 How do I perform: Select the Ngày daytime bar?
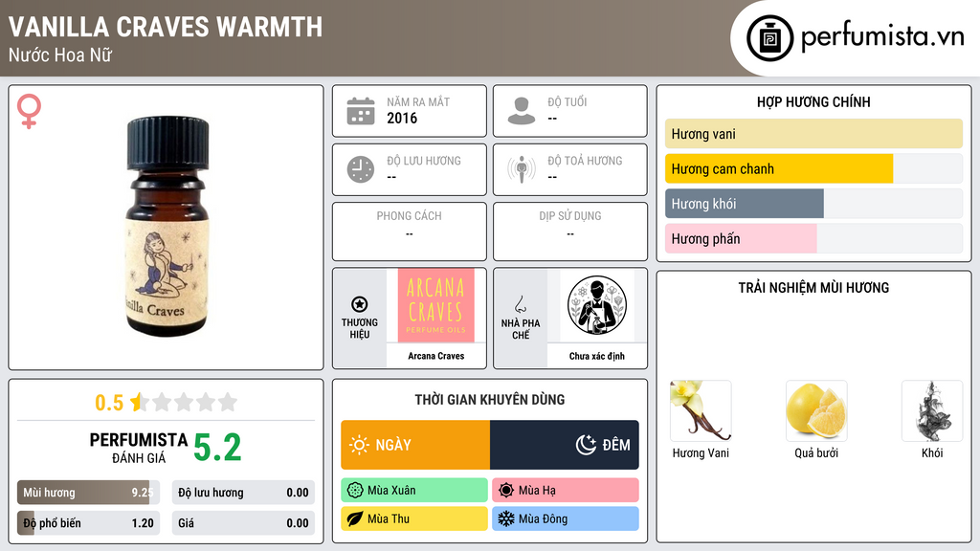pyautogui.click(x=415, y=445)
